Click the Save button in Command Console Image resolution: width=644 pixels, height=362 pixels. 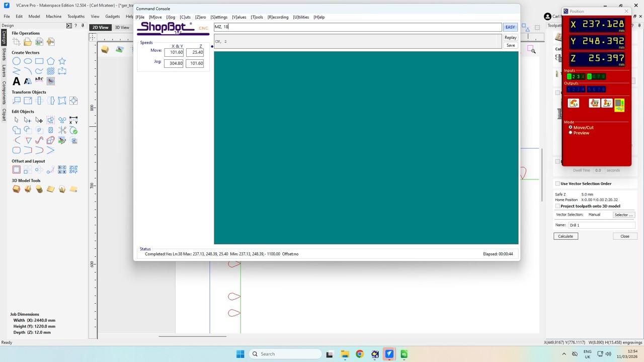pos(510,45)
